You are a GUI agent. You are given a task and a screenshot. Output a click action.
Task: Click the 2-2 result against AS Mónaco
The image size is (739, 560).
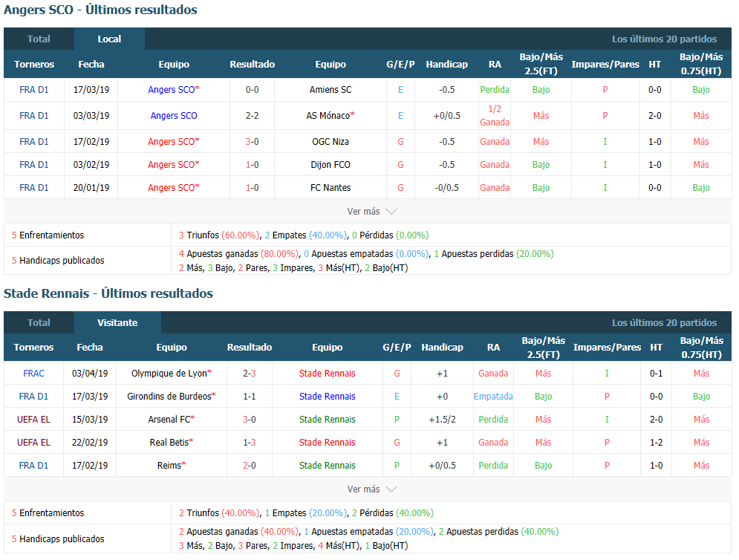pyautogui.click(x=252, y=115)
